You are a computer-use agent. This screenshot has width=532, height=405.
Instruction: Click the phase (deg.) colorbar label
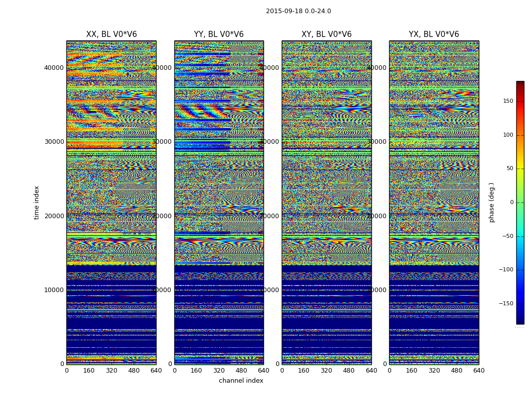[491, 202]
